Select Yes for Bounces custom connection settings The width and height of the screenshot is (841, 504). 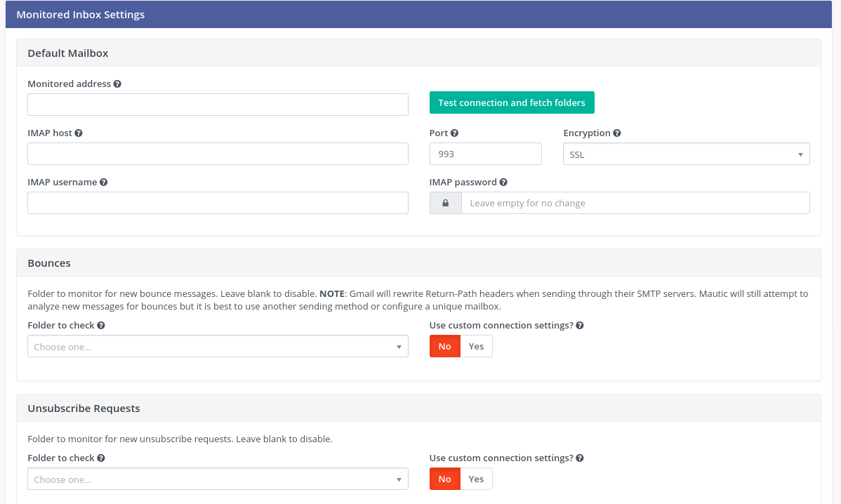476,346
